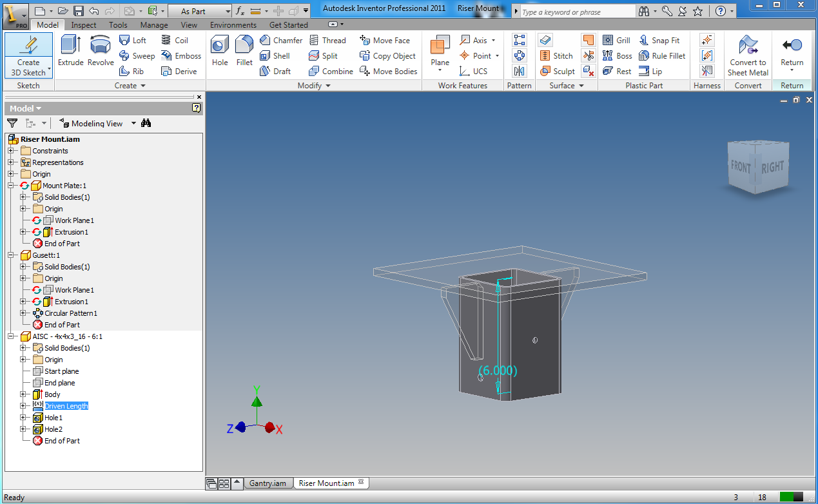
Task: Use the Combine tool
Action: point(331,72)
